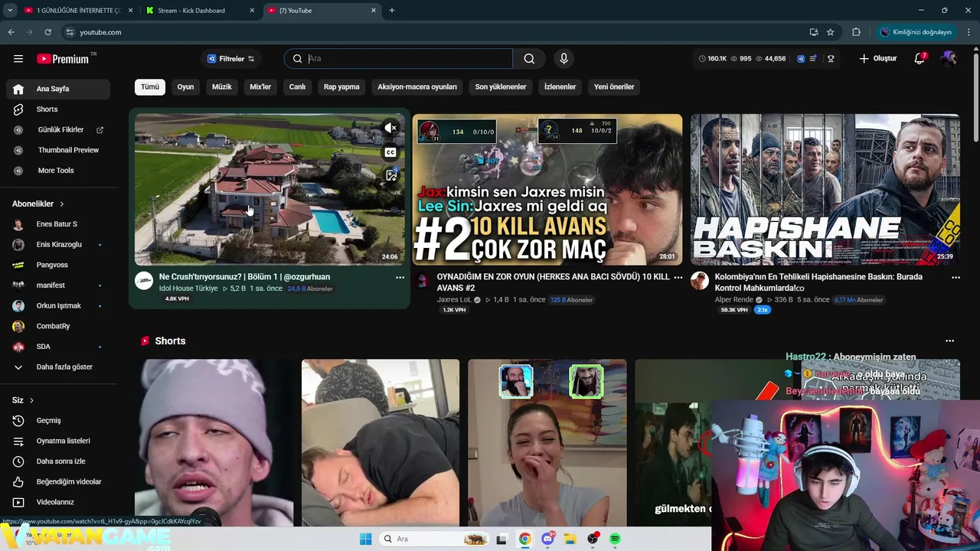Expand the Siz section

(23, 400)
